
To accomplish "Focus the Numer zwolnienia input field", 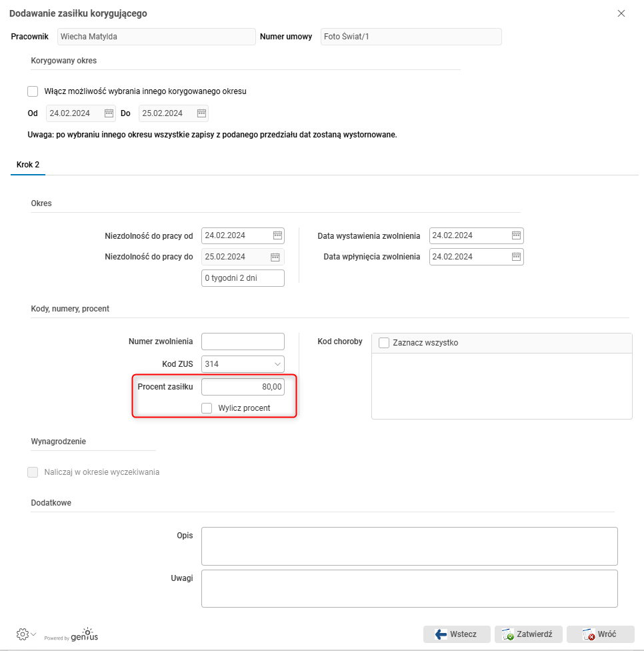I will tap(243, 342).
